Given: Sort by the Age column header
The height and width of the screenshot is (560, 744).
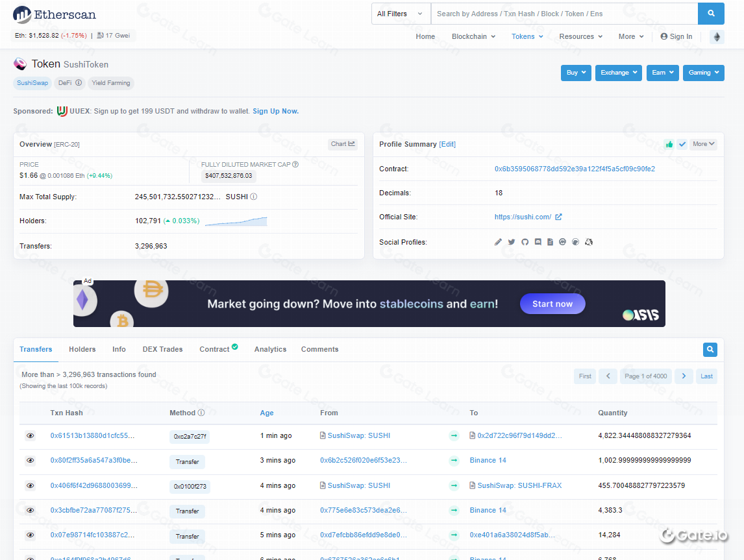Looking at the screenshot, I should point(267,413).
